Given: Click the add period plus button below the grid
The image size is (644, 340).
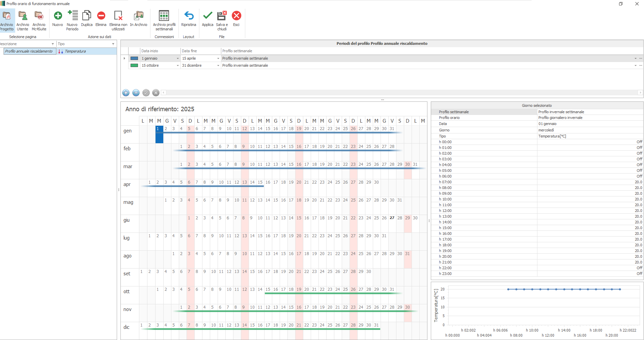Looking at the screenshot, I should [x=126, y=93].
